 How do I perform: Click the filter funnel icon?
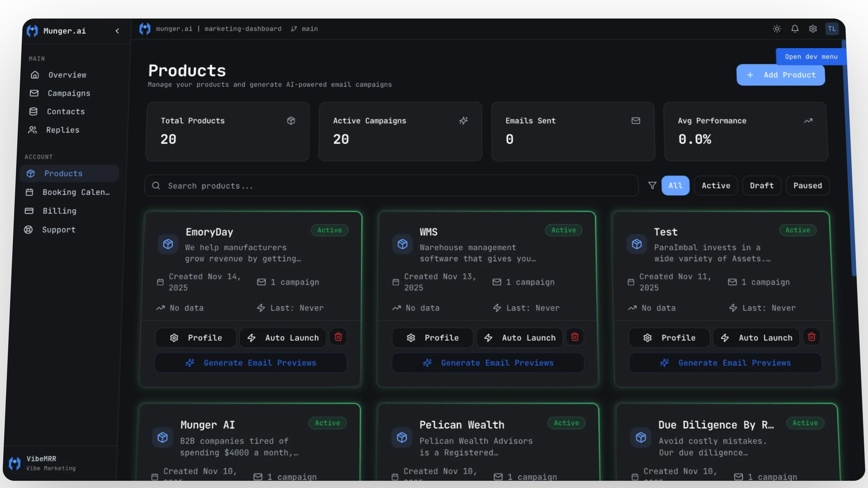(x=652, y=185)
